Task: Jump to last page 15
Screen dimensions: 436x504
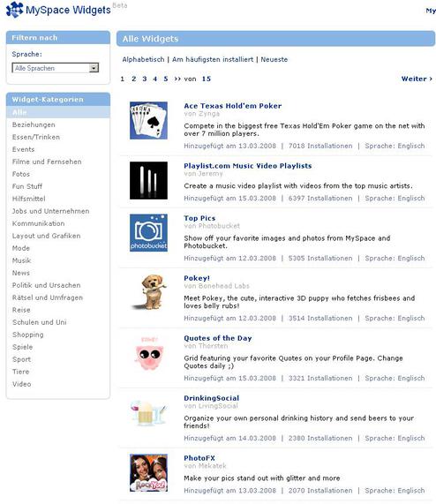Action: 207,79
